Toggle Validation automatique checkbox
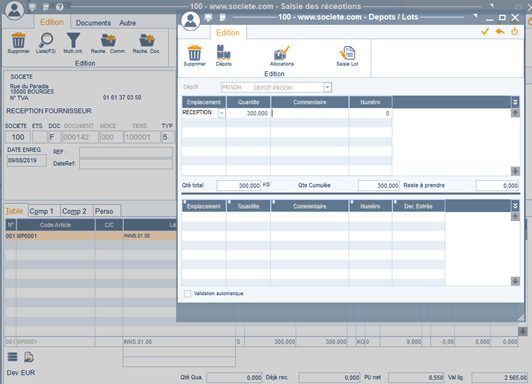532x384 pixels. click(x=187, y=293)
